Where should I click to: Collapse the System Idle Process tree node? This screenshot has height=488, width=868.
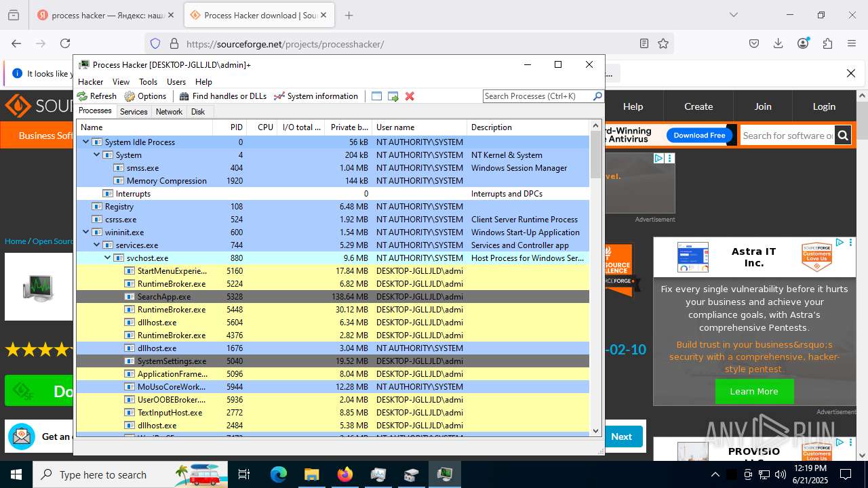86,142
